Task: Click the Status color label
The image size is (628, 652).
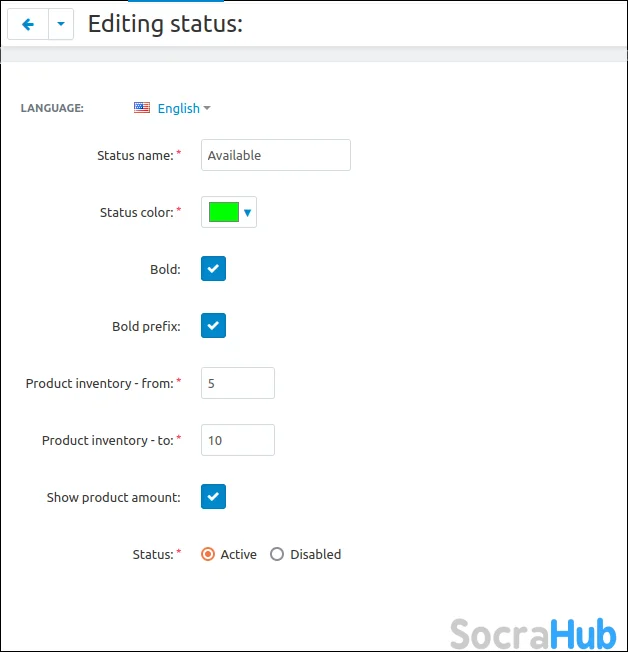Action: pyautogui.click(x=137, y=212)
